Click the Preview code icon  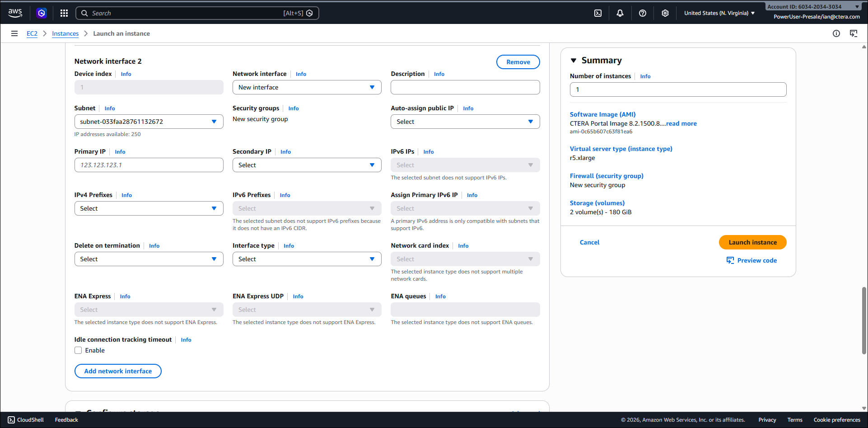pos(730,260)
